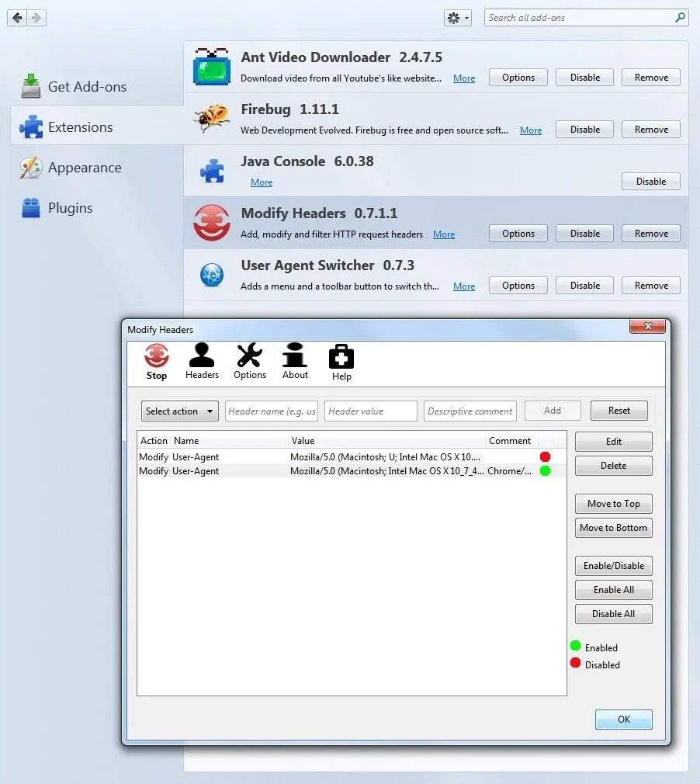
Task: Click the Add button in Modify Headers
Action: 553,411
